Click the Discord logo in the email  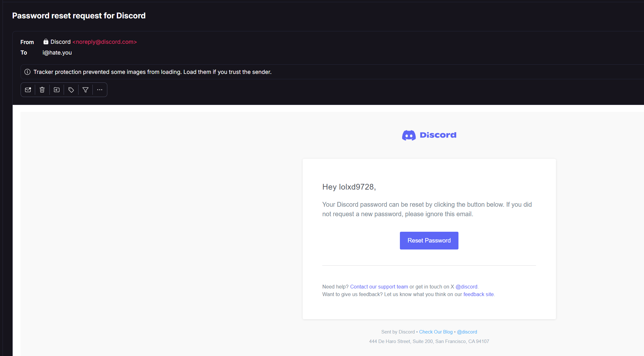[429, 135]
